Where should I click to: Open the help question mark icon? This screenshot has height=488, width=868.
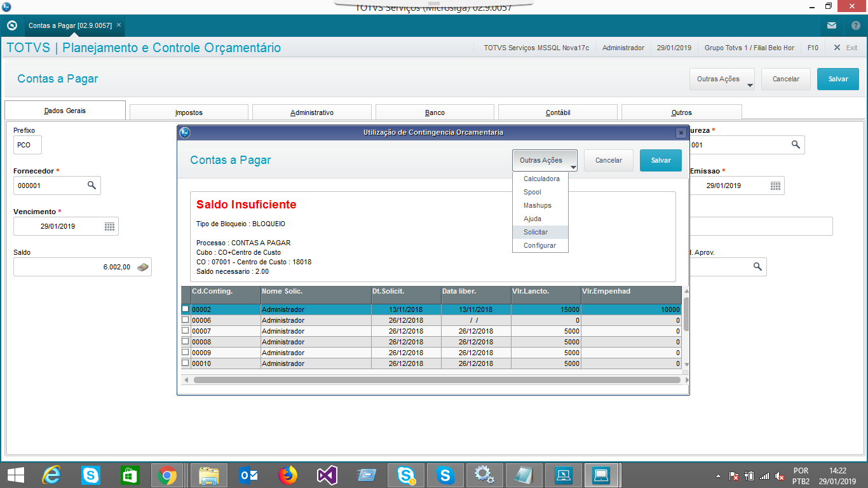coord(855,25)
